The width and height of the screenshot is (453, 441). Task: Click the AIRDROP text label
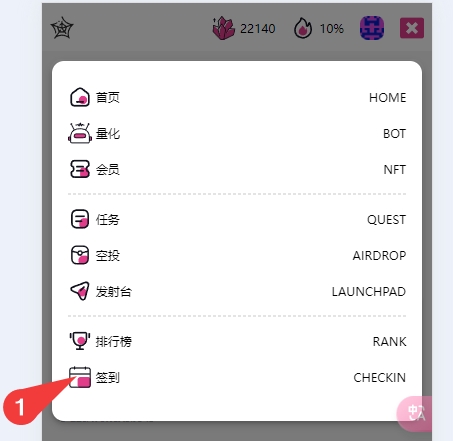(x=379, y=256)
